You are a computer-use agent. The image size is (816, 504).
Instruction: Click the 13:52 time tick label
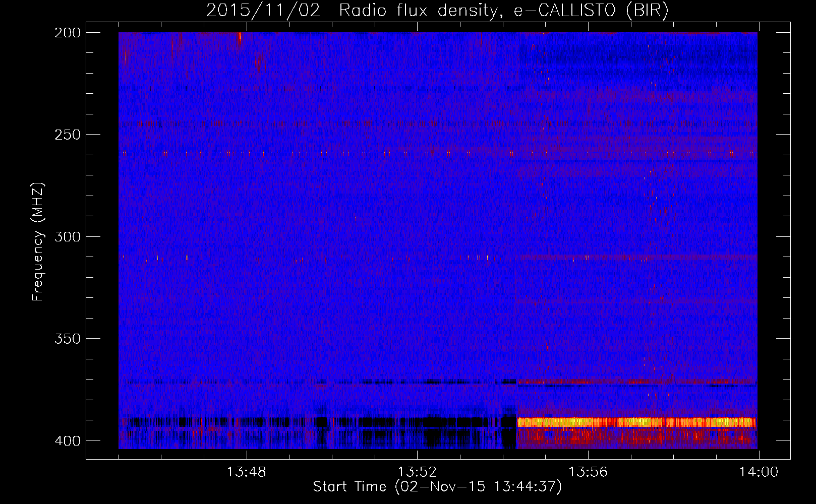coord(417,472)
